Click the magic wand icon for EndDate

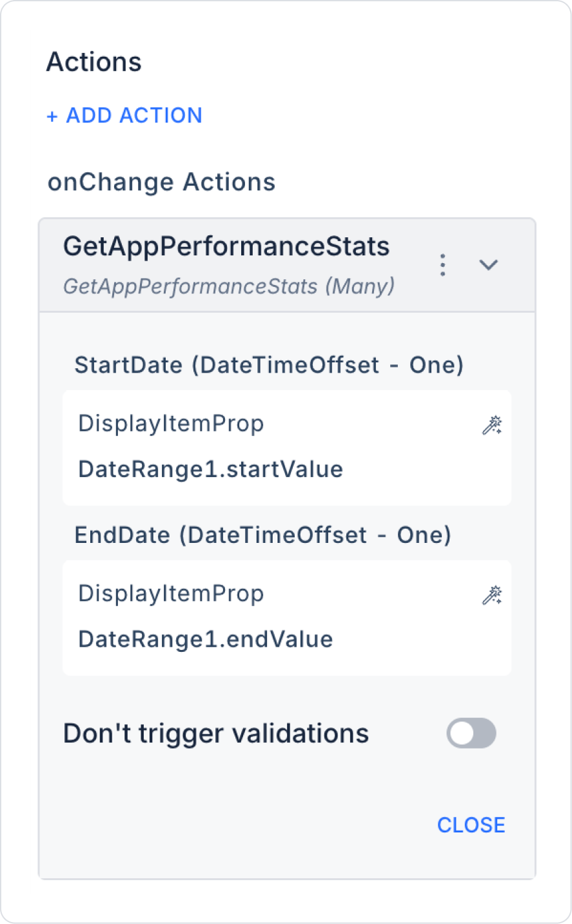(492, 595)
